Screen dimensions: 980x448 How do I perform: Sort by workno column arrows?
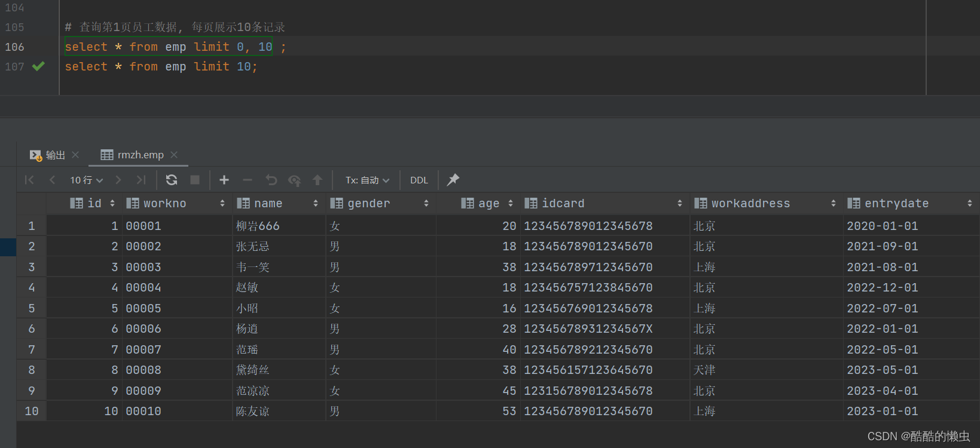click(x=222, y=203)
